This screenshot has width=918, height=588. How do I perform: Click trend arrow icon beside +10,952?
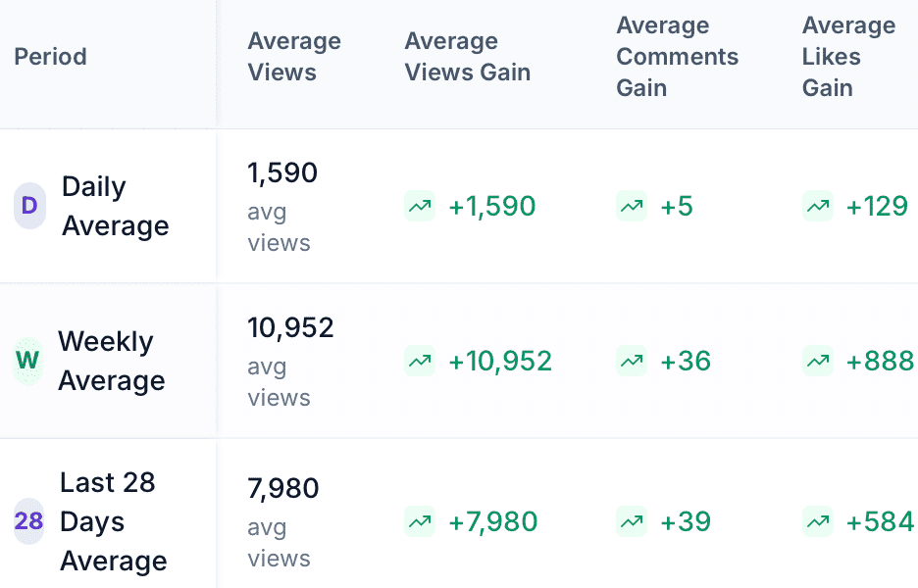(420, 361)
